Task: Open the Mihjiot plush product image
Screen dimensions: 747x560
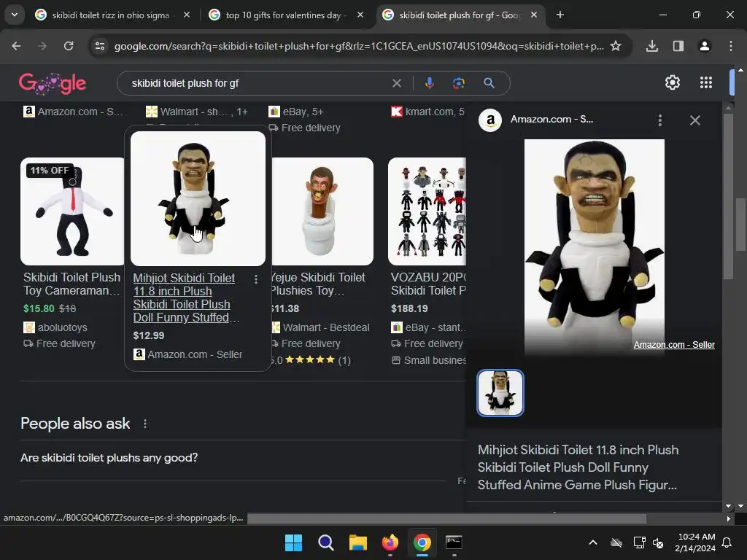Action: [x=198, y=198]
